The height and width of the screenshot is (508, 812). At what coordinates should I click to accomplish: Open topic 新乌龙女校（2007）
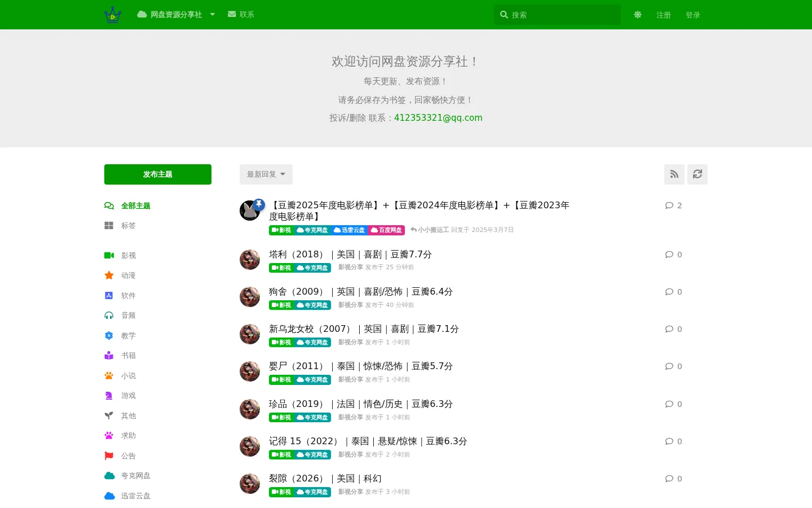[364, 329]
